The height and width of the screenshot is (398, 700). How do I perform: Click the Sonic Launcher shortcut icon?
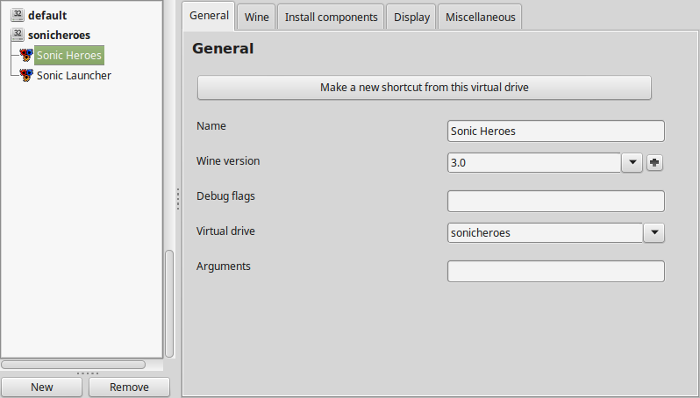[x=26, y=75]
